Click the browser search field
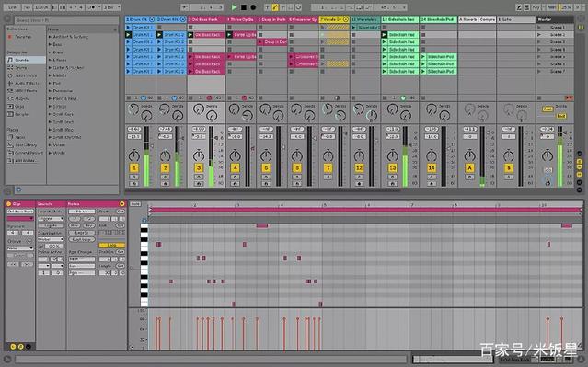The width and height of the screenshot is (588, 367). [67, 20]
